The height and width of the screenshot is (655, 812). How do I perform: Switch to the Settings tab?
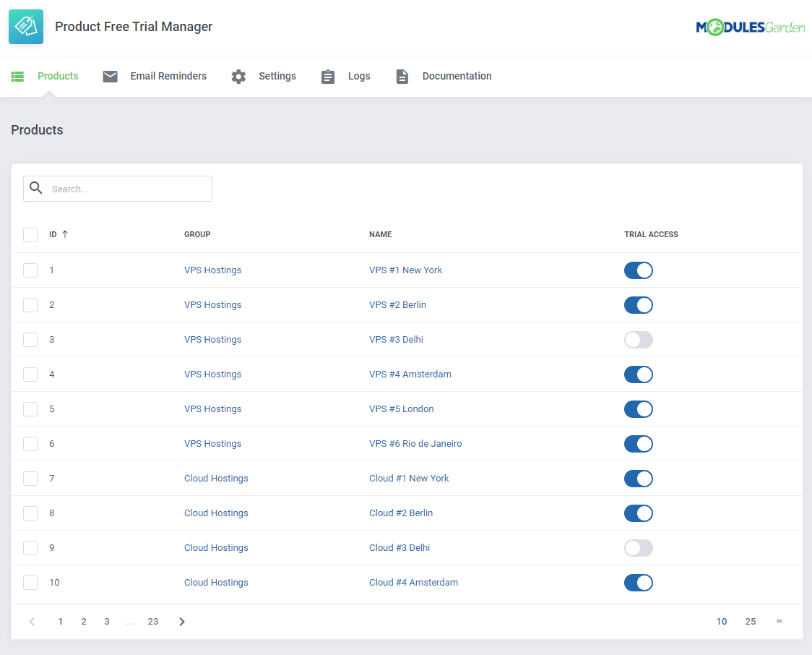(277, 76)
